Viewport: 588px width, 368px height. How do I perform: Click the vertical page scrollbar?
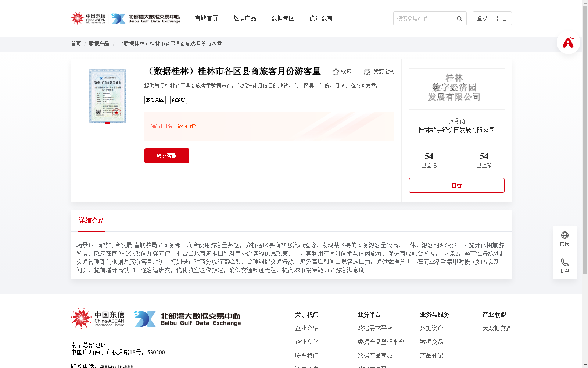point(585,140)
